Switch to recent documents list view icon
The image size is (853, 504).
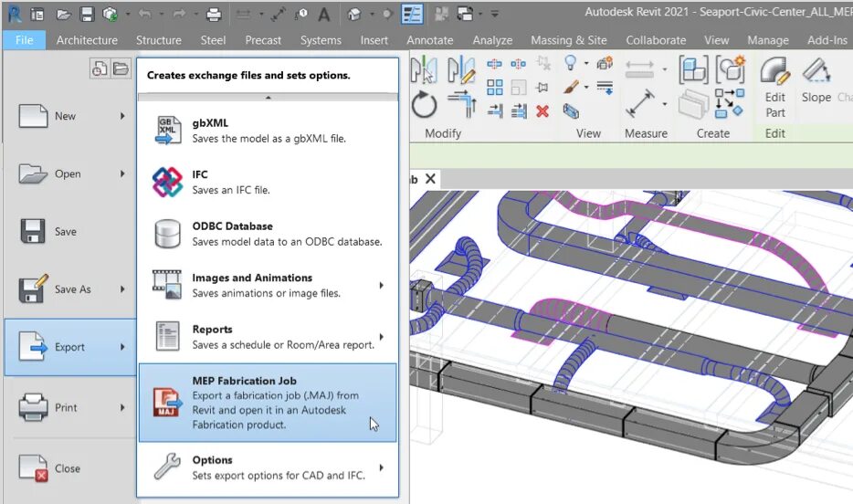tap(99, 69)
